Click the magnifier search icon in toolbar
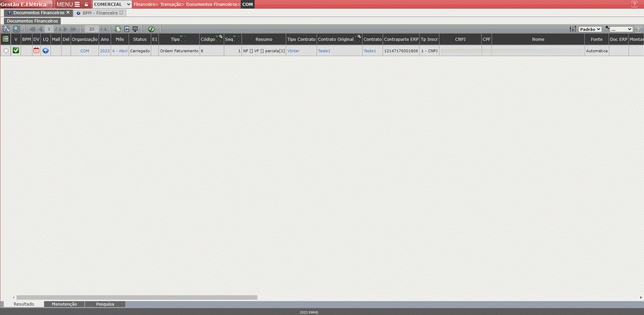The image size is (644, 315). (x=16, y=29)
